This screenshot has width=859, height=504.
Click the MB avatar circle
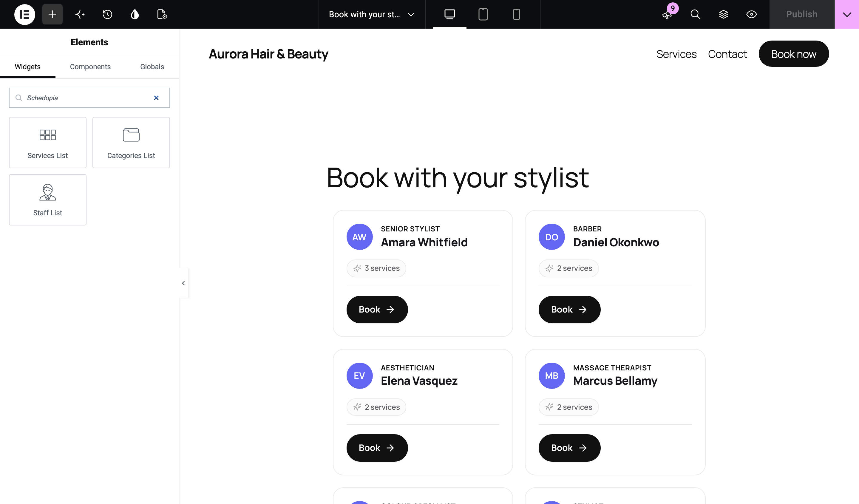(x=551, y=375)
